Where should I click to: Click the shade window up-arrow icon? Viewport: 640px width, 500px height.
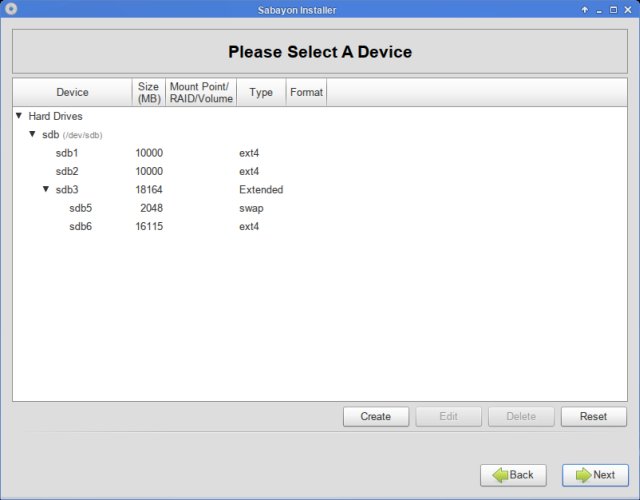coord(584,10)
